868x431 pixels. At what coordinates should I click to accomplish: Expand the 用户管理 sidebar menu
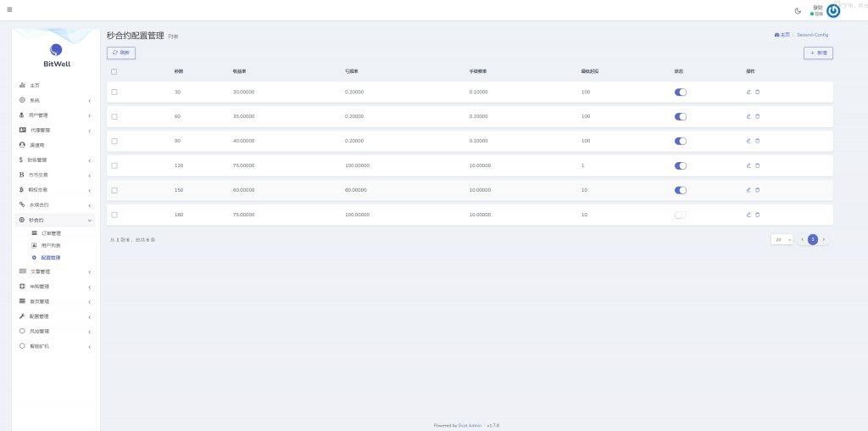[56, 115]
